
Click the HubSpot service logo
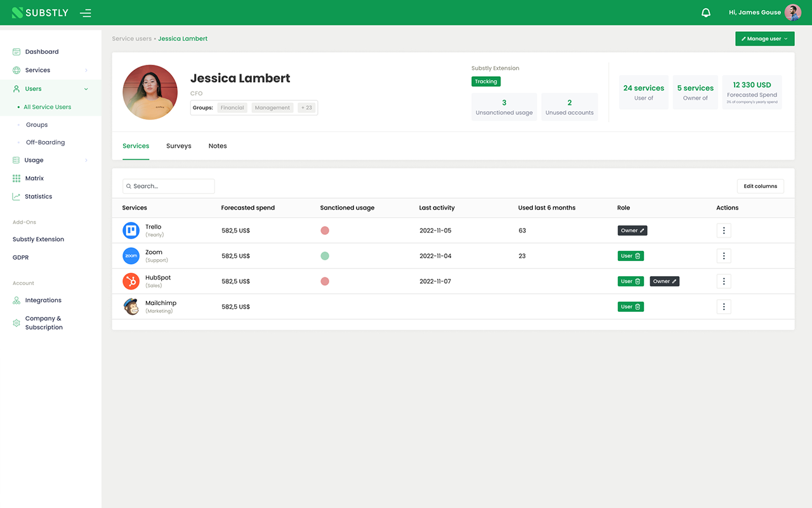coord(131,281)
